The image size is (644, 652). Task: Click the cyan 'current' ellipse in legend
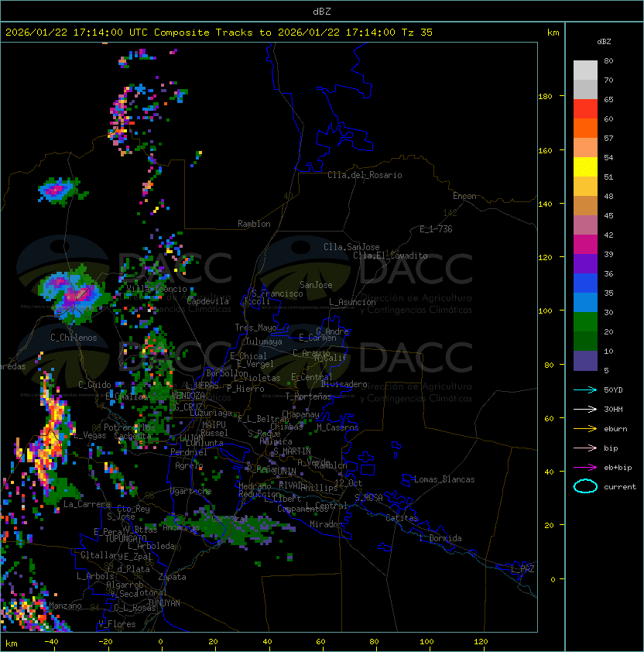pos(585,486)
